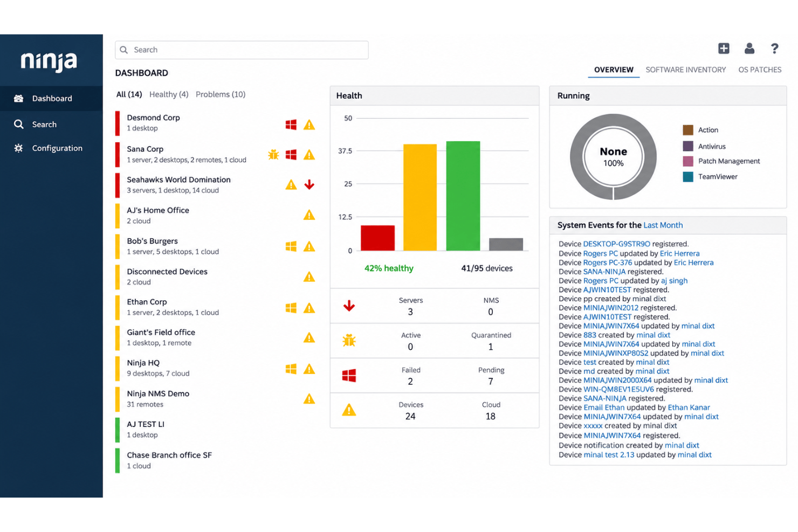
Task: Click the Action legend color swatch
Action: (688, 130)
